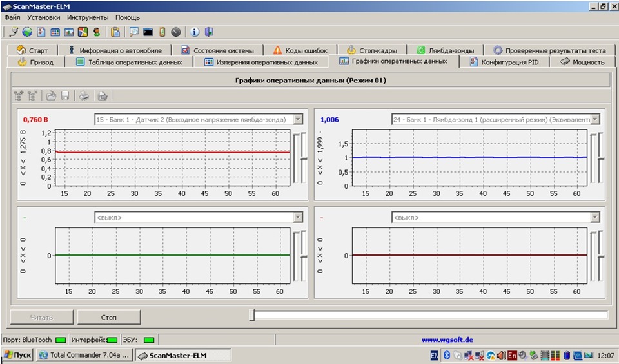
Task: Click the Bluetooth tray icon
Action: [x=446, y=356]
